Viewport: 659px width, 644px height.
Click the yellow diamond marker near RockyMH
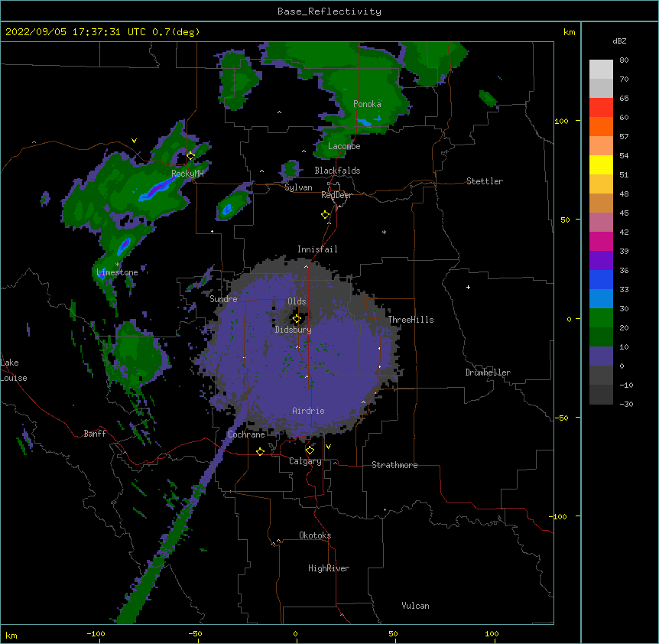(190, 156)
